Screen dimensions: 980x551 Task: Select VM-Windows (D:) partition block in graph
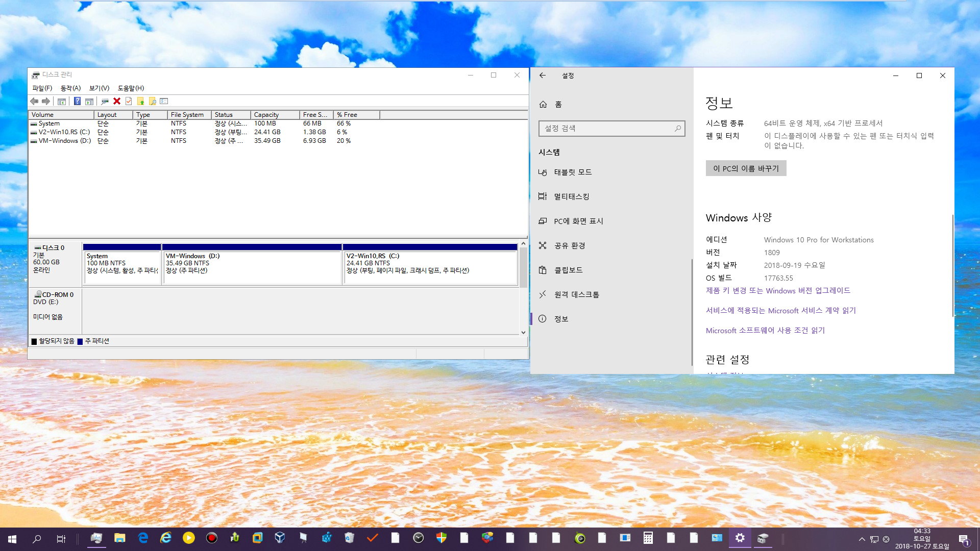point(252,264)
